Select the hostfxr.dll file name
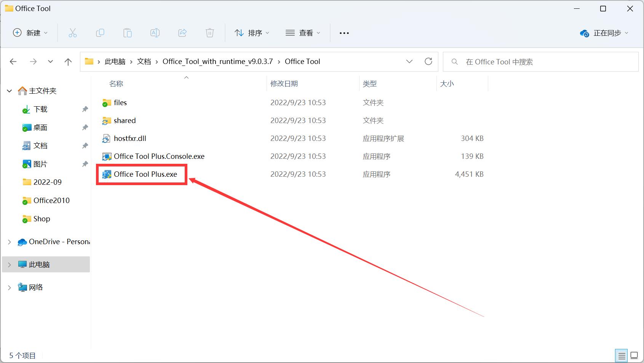The height and width of the screenshot is (363, 644). pos(130,139)
